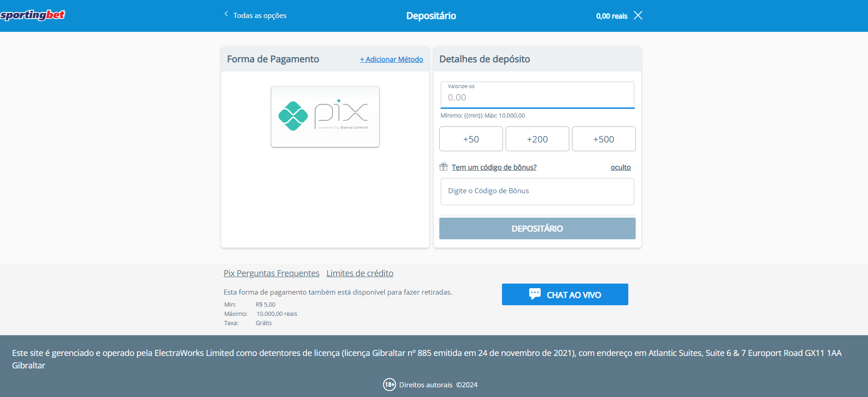Click the sportingbet logo

(x=33, y=15)
